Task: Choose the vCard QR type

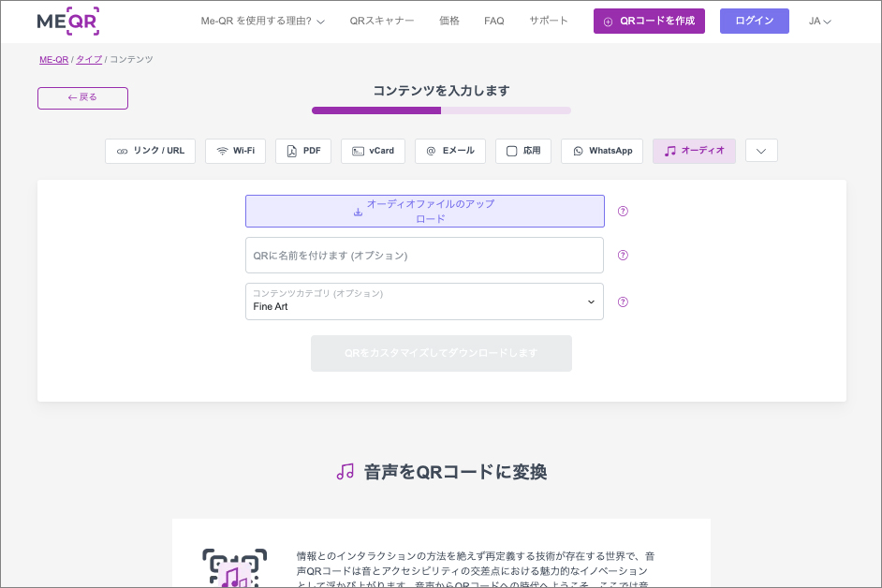Action: pos(373,151)
